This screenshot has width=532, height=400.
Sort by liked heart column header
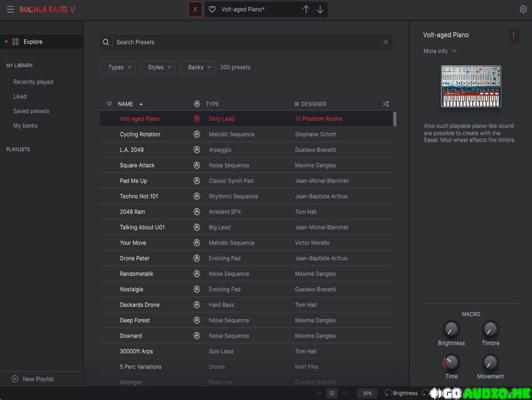[x=109, y=104]
